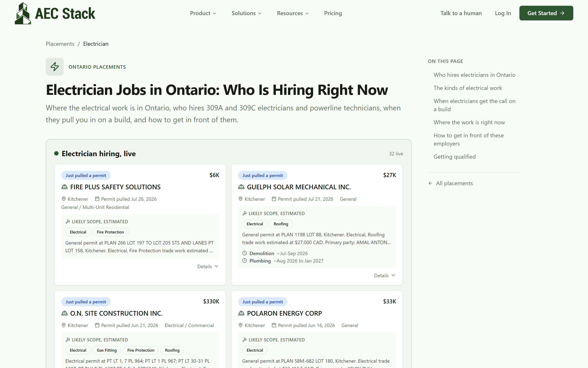Click the hammer scope icon in the Polaron Energy card
This screenshot has width=588, height=368.
(x=245, y=340)
